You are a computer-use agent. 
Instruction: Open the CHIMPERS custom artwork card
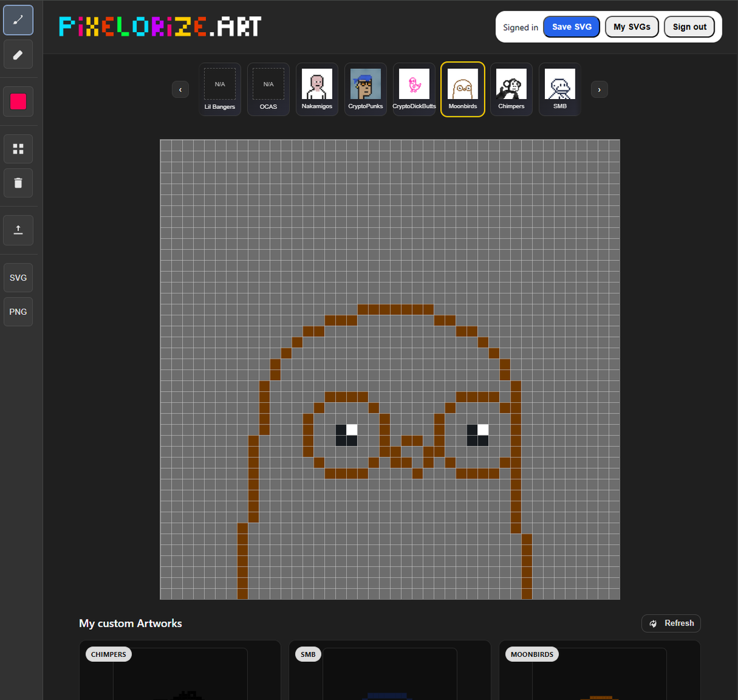pos(180,670)
